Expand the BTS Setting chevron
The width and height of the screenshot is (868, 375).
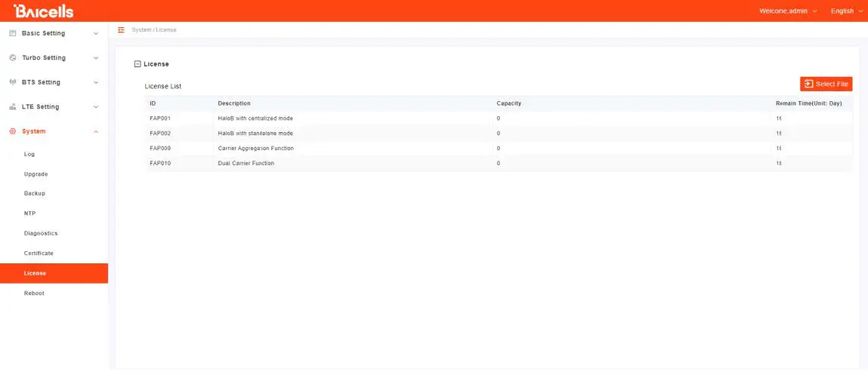pos(96,82)
